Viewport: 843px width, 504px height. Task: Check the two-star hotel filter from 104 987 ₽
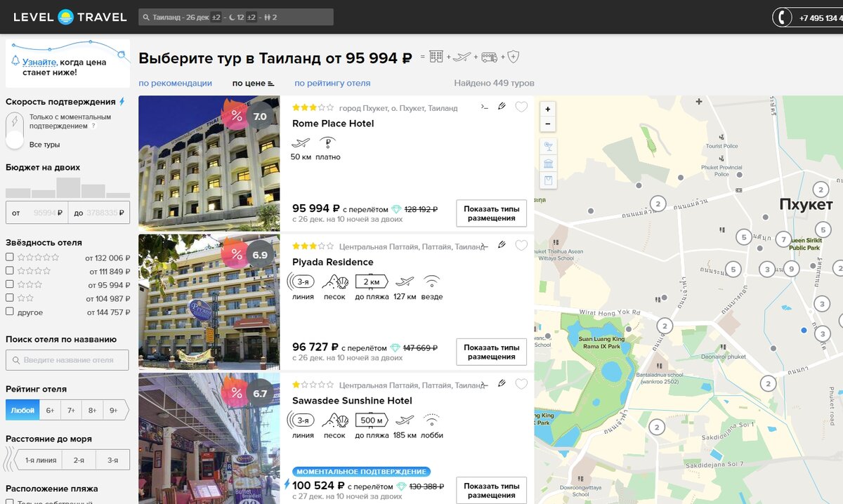pos(10,298)
